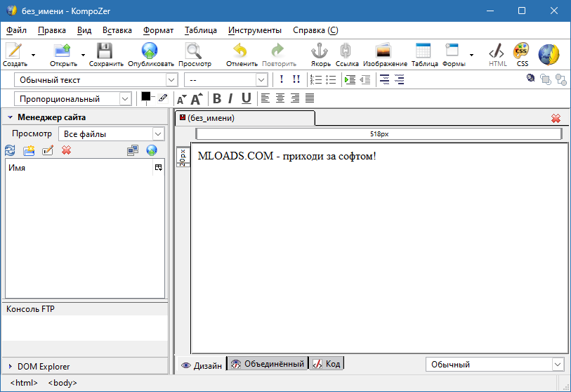Close the document tab with red X

coord(556,119)
